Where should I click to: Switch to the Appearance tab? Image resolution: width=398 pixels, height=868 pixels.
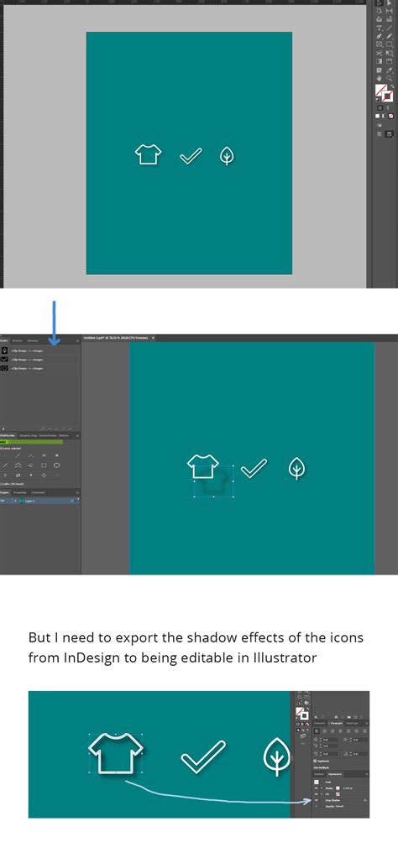(335, 774)
